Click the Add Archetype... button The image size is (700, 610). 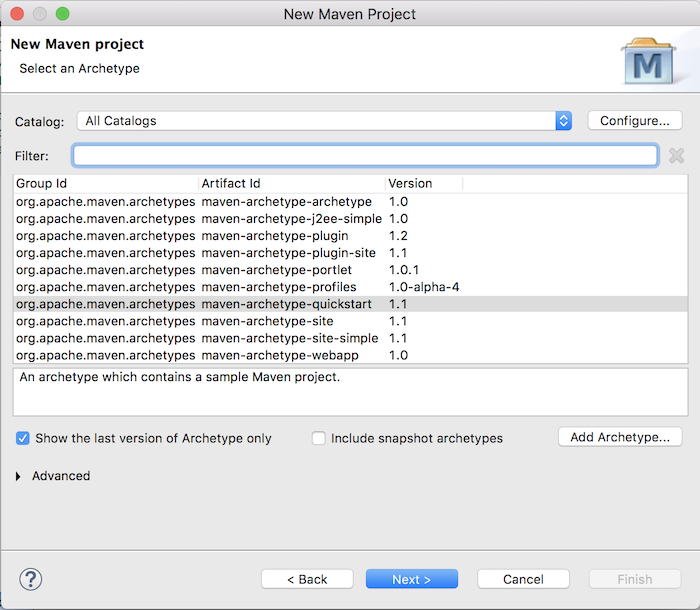click(x=620, y=437)
